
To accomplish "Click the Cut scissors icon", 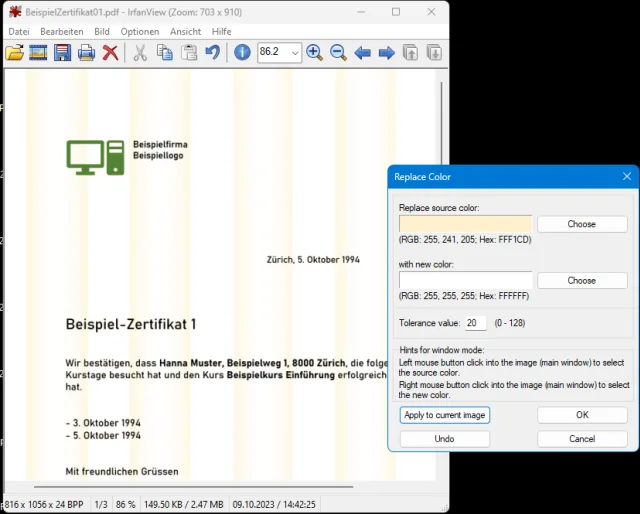I will [141, 53].
